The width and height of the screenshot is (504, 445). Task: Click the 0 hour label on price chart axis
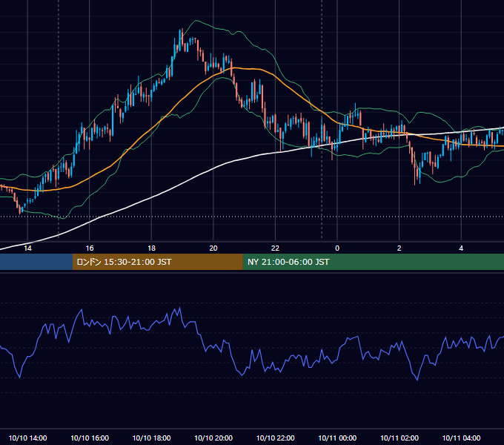pyautogui.click(x=337, y=248)
